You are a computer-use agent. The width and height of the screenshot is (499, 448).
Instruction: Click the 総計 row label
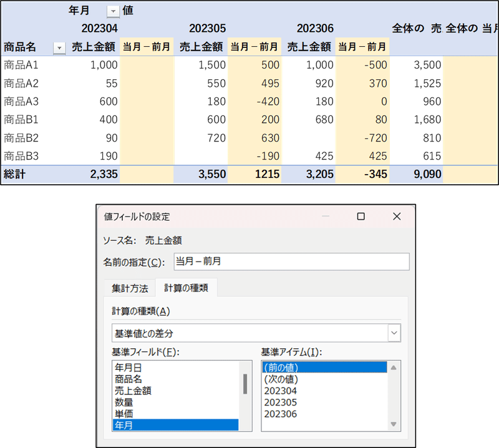tap(14, 174)
